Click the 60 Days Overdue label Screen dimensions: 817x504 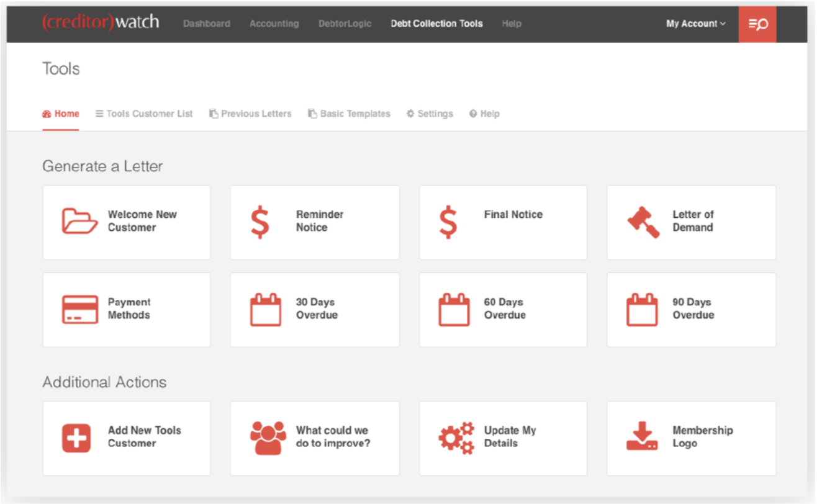505,308
